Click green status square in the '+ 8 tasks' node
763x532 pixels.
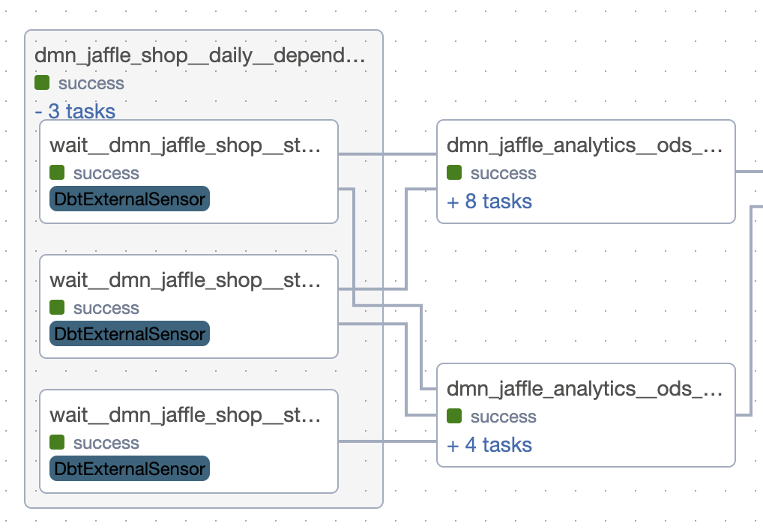(454, 173)
